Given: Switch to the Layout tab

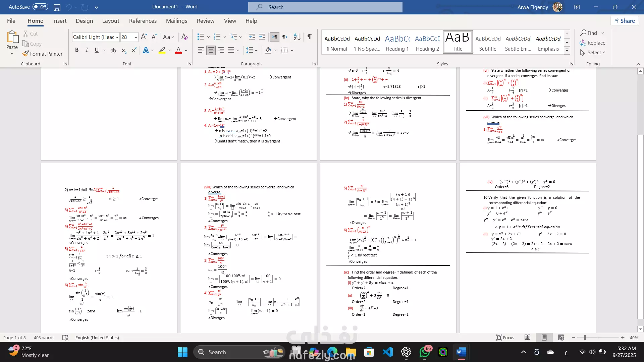Looking at the screenshot, I should [x=110, y=21].
